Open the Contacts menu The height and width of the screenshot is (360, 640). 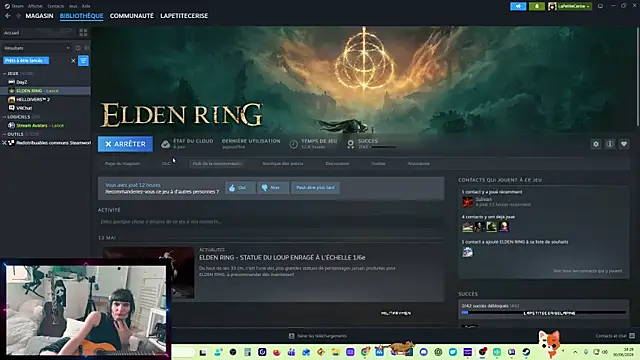click(x=56, y=6)
